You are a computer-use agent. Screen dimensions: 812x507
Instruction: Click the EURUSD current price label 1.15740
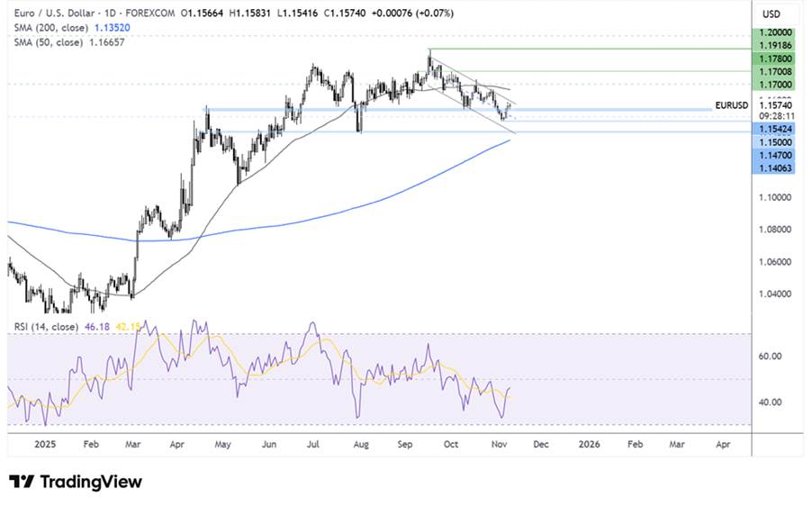pos(777,105)
